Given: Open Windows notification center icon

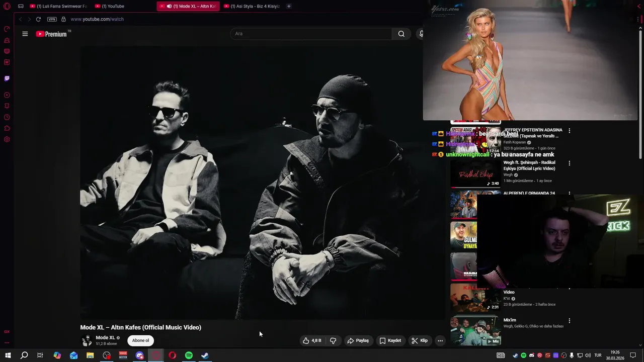Looking at the screenshot, I should tap(633, 355).
